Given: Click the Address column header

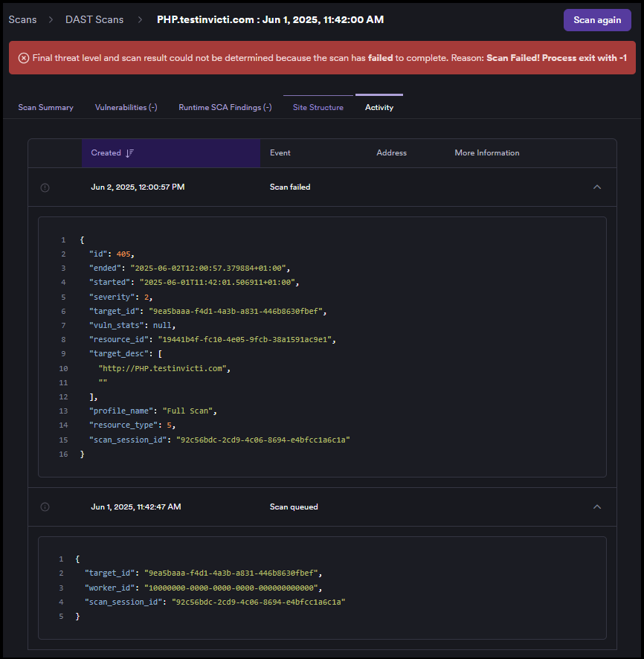Looking at the screenshot, I should point(391,153).
